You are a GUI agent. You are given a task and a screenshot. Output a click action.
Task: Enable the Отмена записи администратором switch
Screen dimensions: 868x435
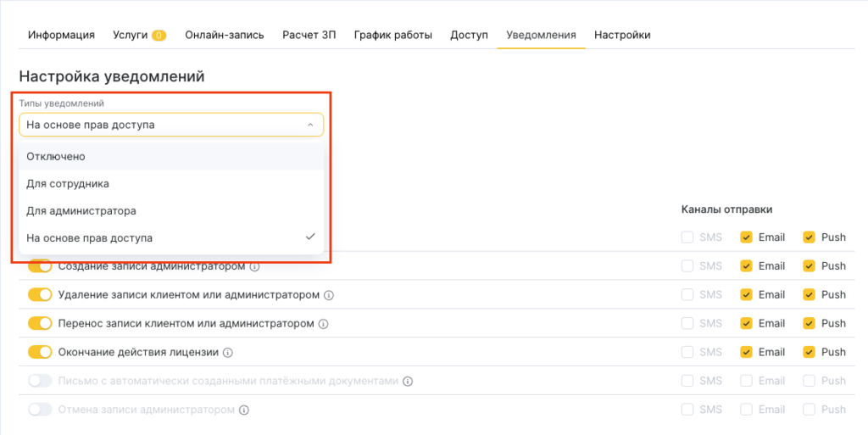[x=40, y=410]
